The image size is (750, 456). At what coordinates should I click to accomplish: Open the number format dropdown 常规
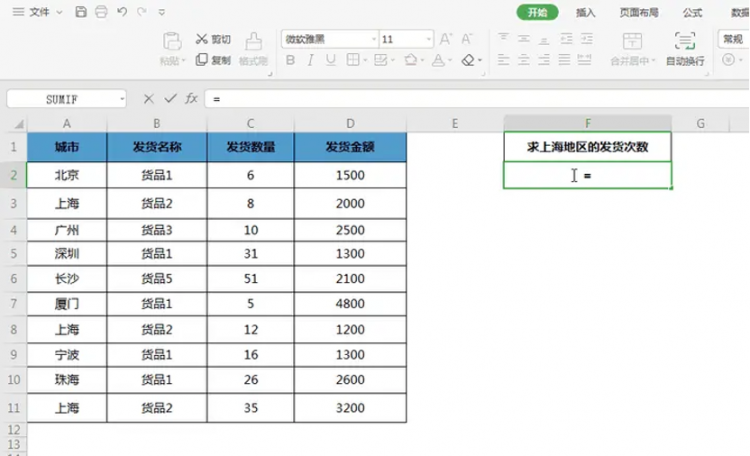point(734,39)
